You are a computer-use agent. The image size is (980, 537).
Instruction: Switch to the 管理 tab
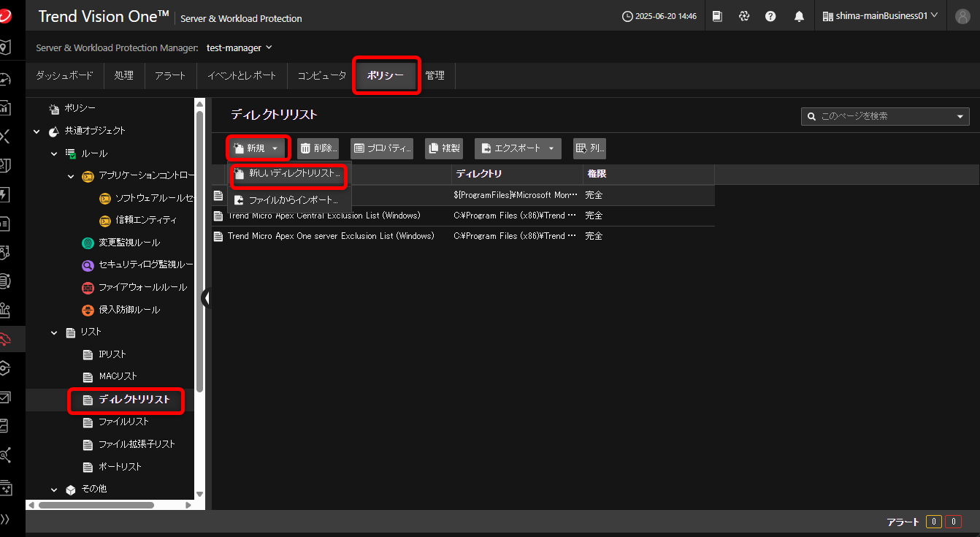435,76
